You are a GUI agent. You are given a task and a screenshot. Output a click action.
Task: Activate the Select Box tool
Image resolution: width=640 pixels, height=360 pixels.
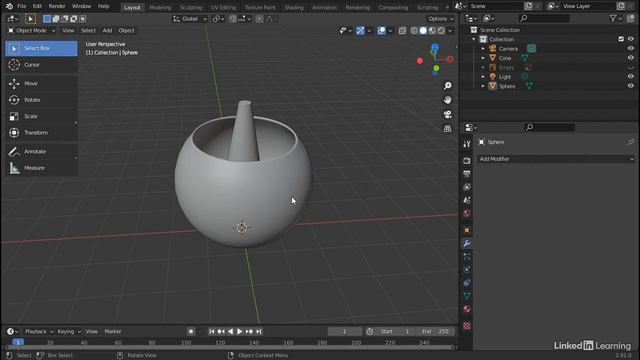coord(41,48)
